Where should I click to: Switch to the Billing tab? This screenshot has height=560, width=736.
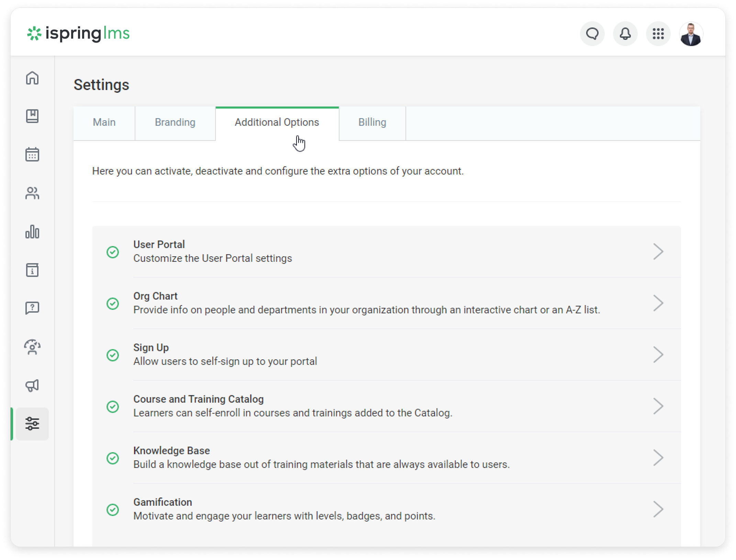pos(372,122)
